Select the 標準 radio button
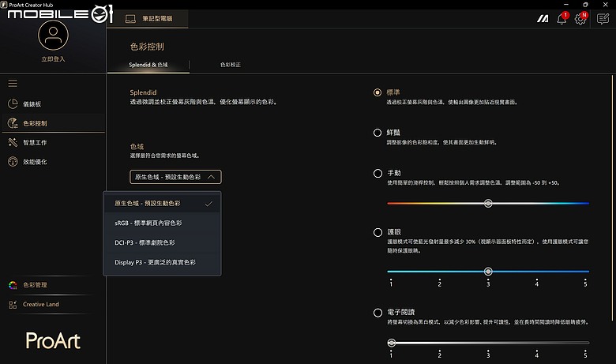 coord(377,92)
